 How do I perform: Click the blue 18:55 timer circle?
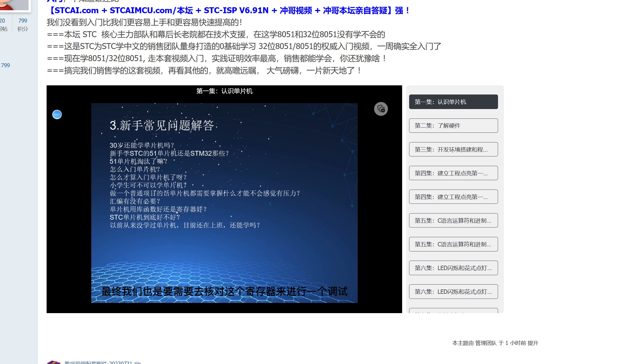(57, 115)
